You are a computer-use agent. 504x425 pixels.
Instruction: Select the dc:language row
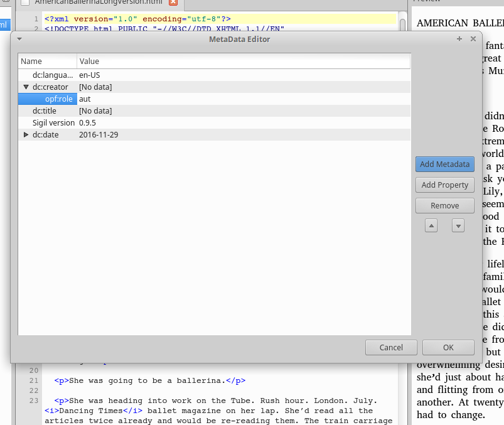click(53, 75)
